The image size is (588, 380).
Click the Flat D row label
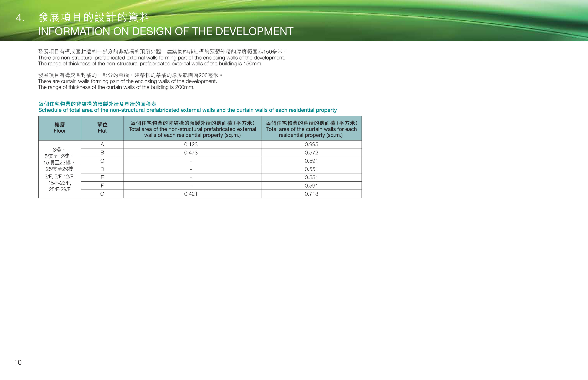[x=102, y=169]
